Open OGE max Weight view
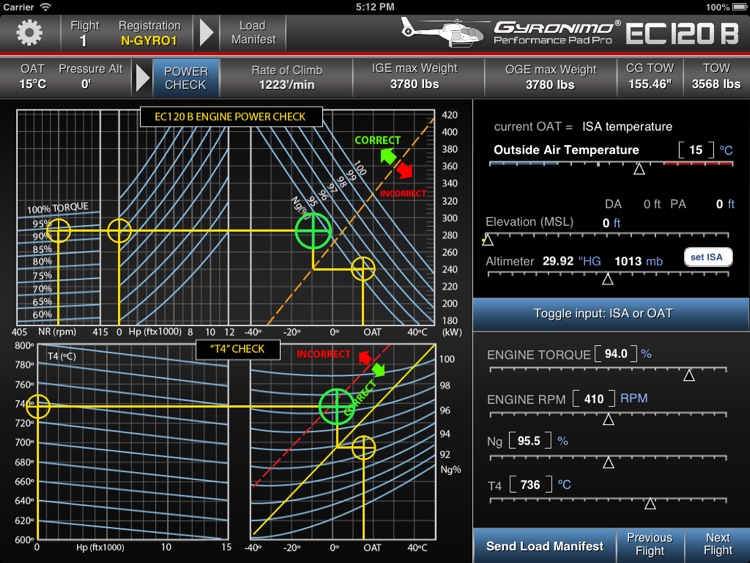750x563 pixels. point(550,77)
